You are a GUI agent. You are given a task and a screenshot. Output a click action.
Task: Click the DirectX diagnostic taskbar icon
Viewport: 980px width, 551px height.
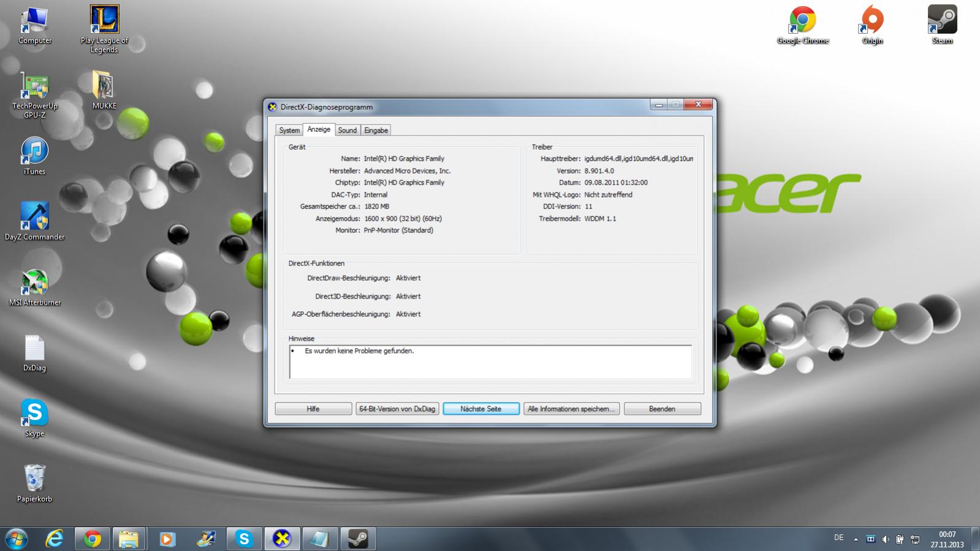coord(282,539)
